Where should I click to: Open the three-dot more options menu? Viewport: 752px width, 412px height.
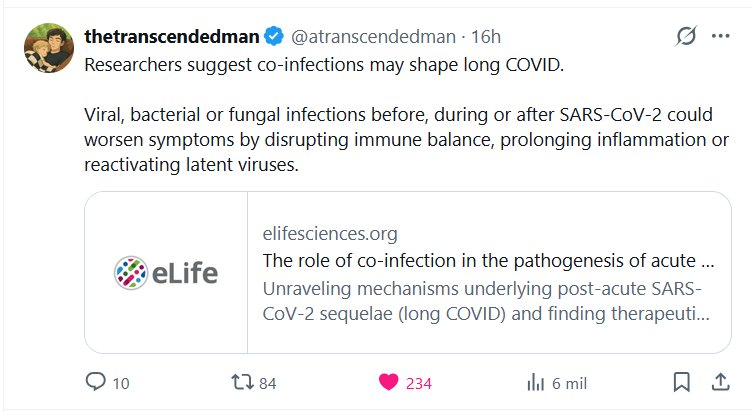pos(720,37)
